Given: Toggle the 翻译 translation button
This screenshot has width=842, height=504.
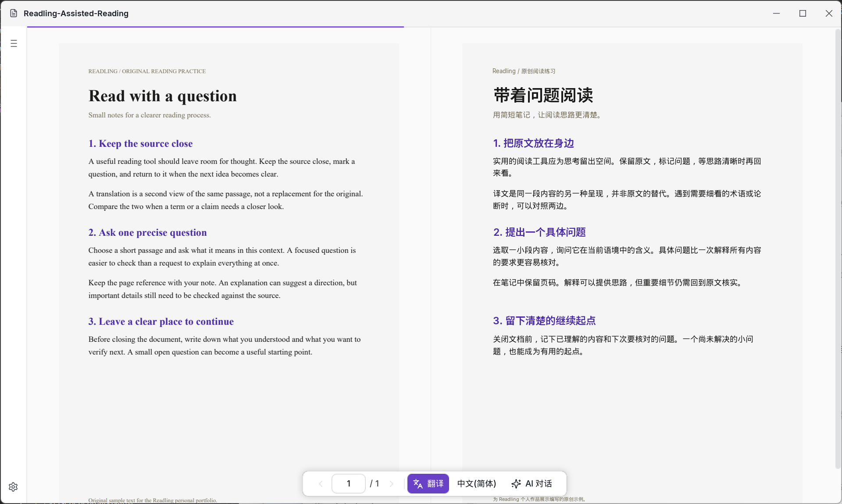Looking at the screenshot, I should (x=428, y=484).
